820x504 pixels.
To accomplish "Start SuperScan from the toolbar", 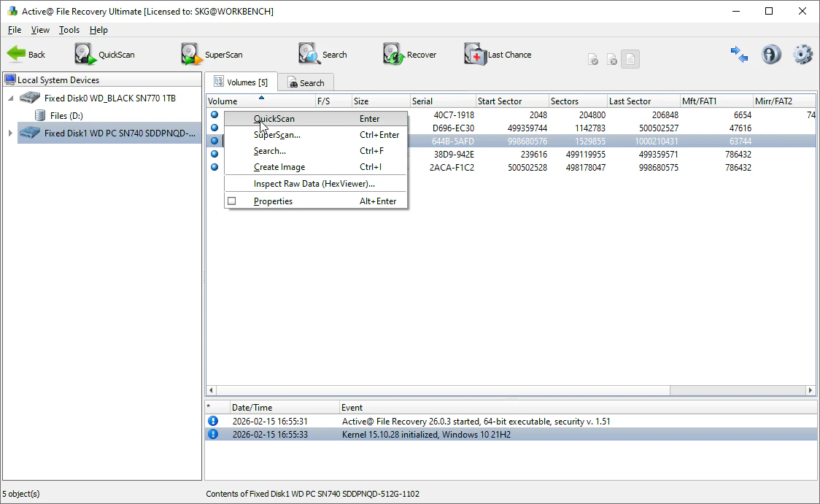I will (x=193, y=55).
